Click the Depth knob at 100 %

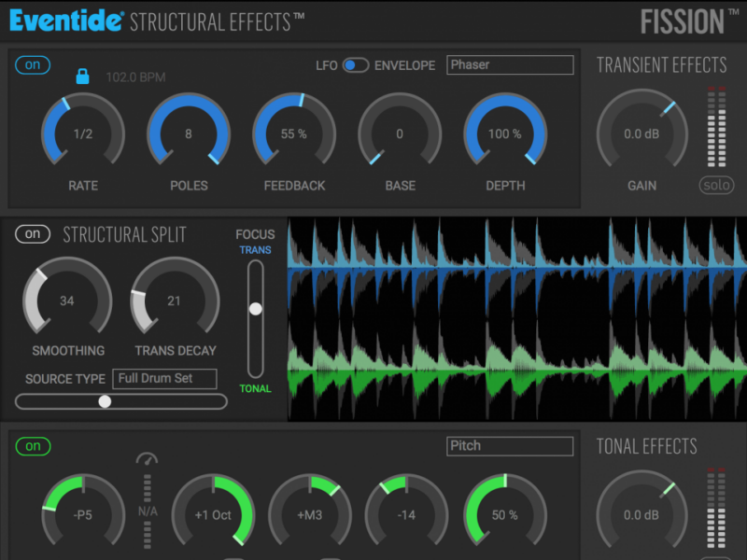[505, 134]
